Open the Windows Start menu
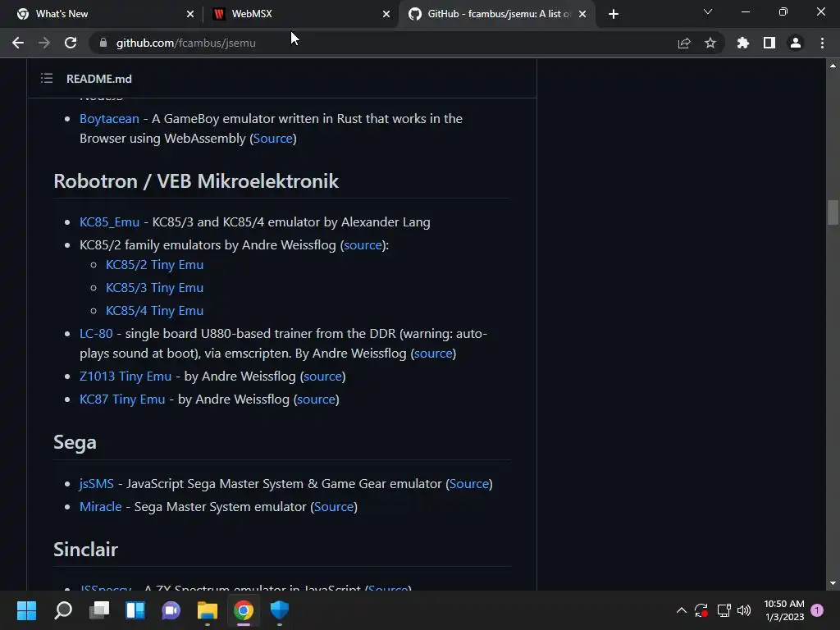Image resolution: width=840 pixels, height=630 pixels. click(x=27, y=610)
